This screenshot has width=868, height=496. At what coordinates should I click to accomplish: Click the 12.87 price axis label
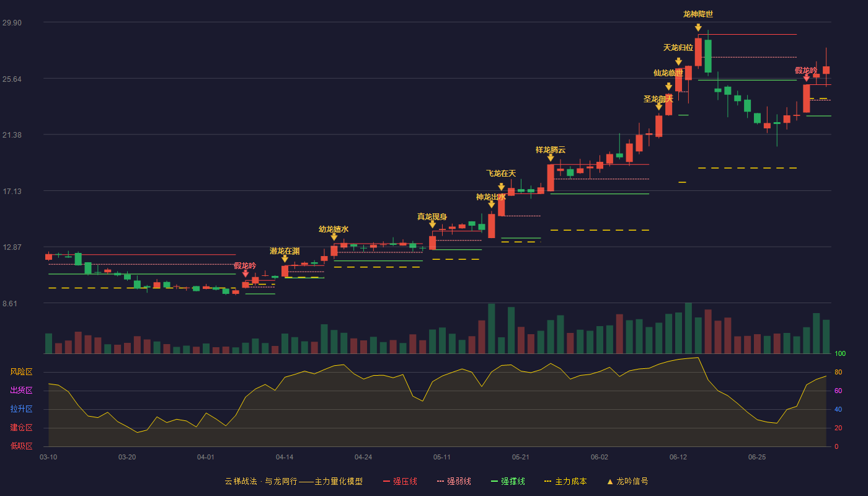[12, 247]
